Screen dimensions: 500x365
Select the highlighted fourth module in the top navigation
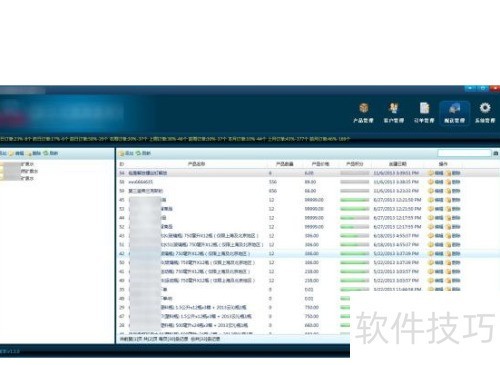pyautogui.click(x=454, y=113)
